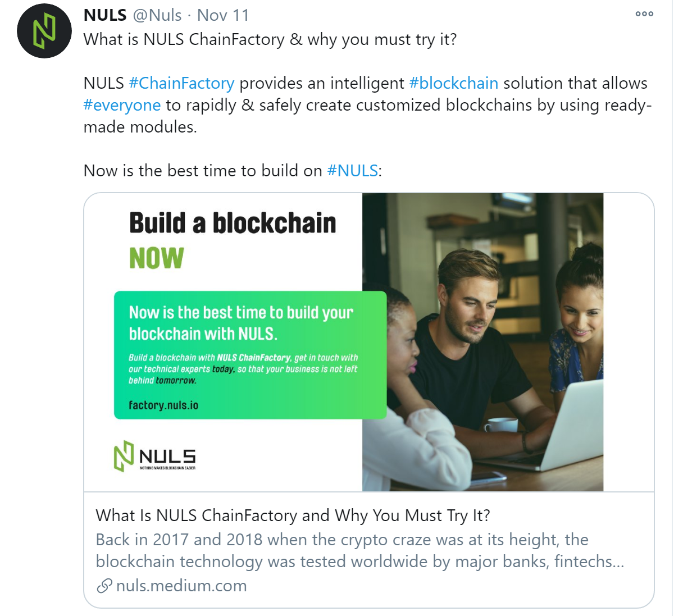Click the link chain icon beside nuls.medium.com

(x=104, y=586)
